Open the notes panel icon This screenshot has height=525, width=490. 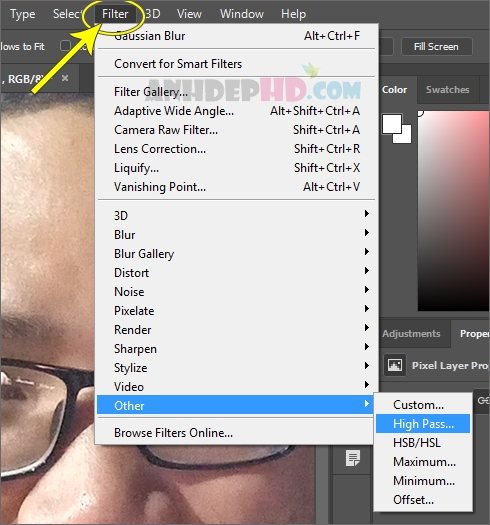(353, 458)
